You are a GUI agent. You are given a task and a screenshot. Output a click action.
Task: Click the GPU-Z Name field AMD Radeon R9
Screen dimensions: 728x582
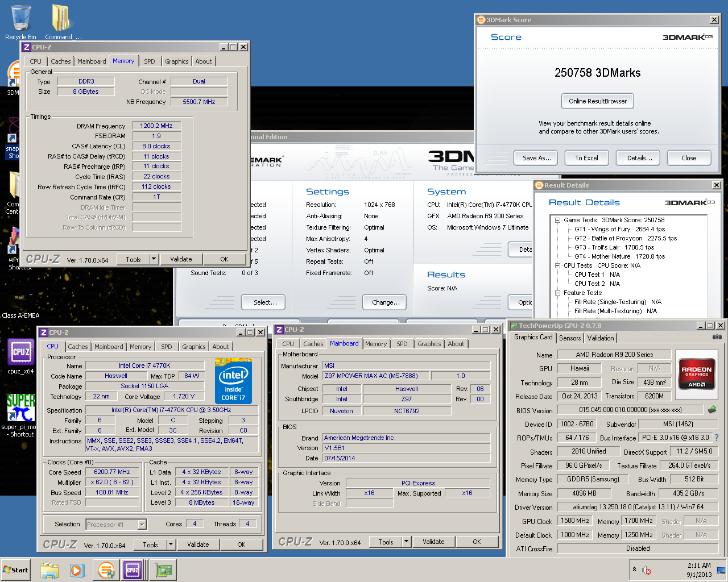coord(614,355)
